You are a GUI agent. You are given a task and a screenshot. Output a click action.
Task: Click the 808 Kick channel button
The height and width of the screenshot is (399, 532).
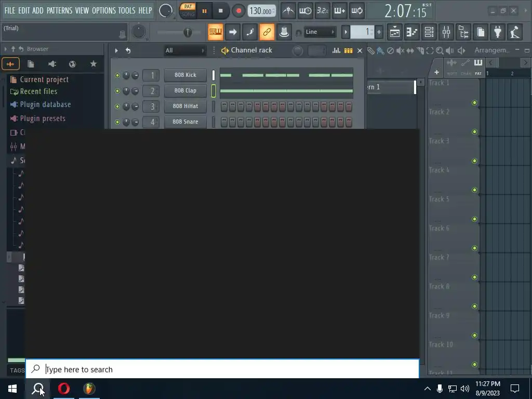pyautogui.click(x=185, y=75)
